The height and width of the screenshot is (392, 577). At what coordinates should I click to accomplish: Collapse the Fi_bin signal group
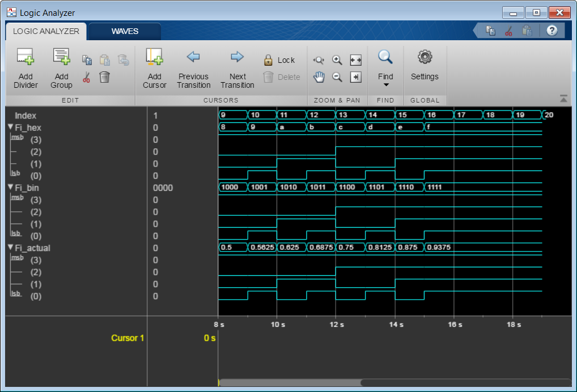click(10, 188)
